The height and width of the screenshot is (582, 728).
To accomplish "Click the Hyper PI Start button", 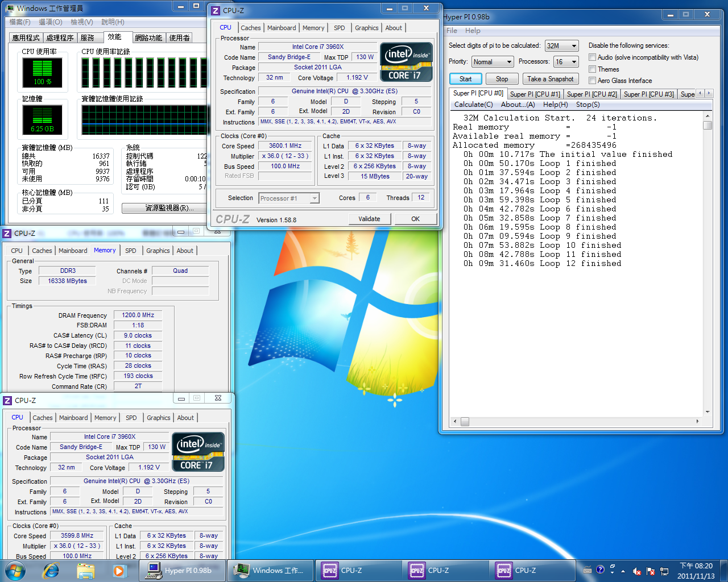I will pos(465,78).
